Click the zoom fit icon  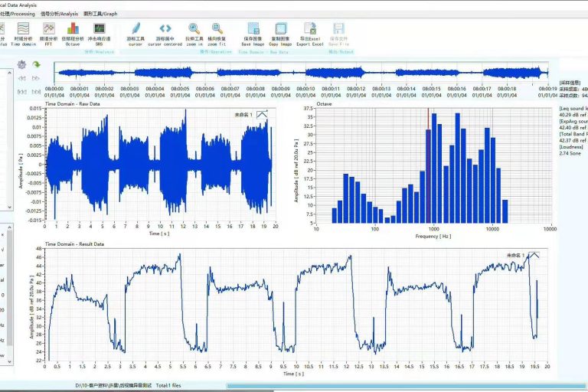click(x=217, y=31)
